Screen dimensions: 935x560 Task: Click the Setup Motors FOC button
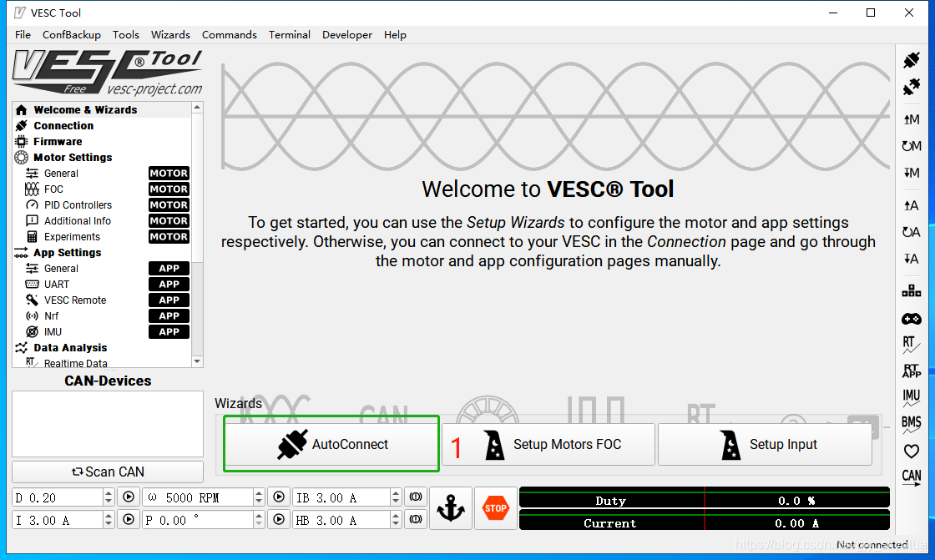[x=548, y=444]
